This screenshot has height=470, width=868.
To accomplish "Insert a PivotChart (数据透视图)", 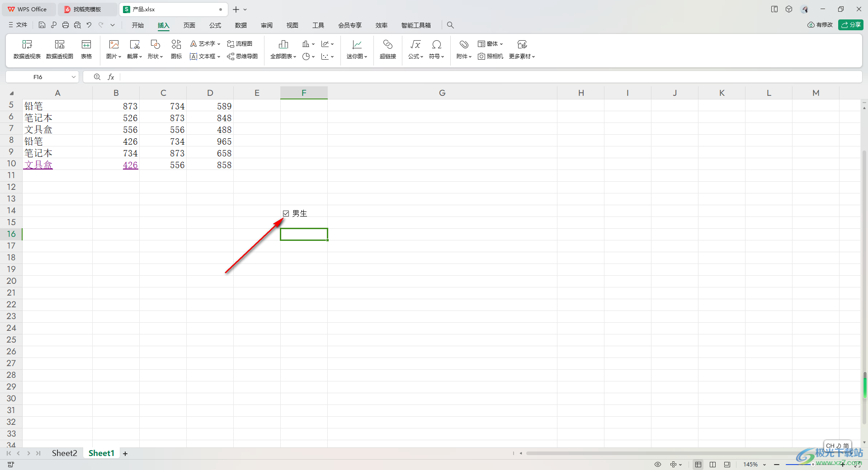I will point(60,49).
